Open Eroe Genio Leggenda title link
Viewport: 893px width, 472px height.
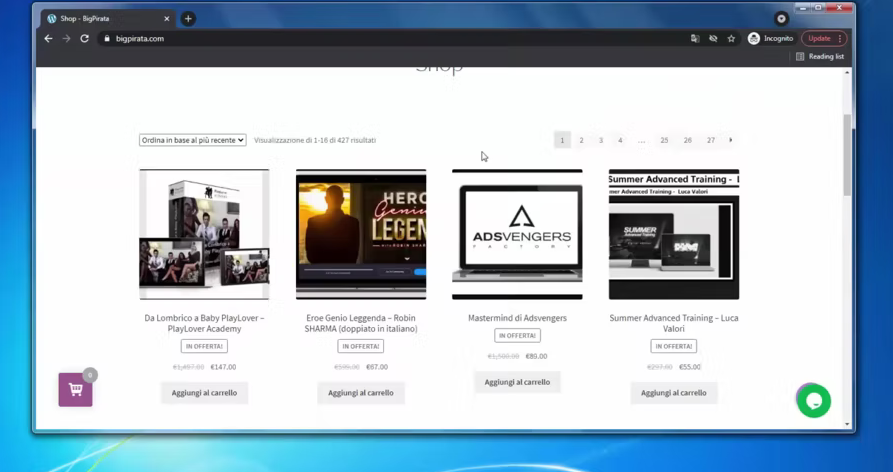pos(361,323)
